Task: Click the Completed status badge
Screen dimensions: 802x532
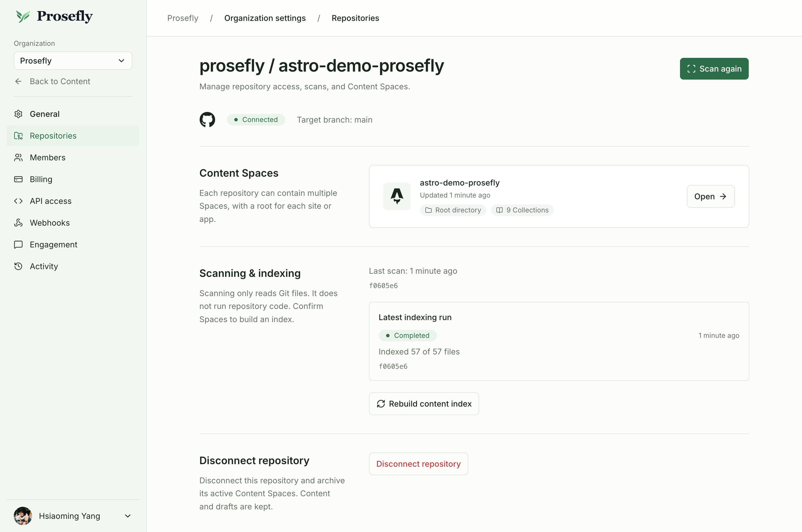Action: coord(408,336)
